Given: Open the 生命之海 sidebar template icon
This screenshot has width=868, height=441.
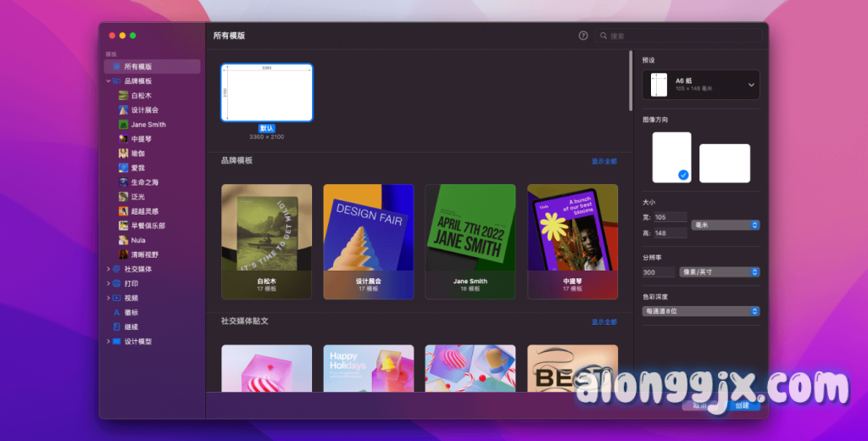Looking at the screenshot, I should [124, 182].
